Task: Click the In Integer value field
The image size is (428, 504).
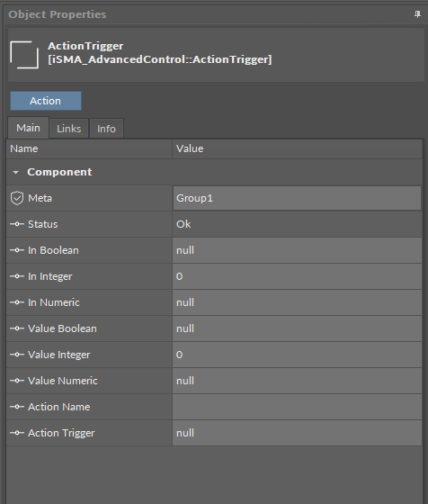Action: [297, 276]
